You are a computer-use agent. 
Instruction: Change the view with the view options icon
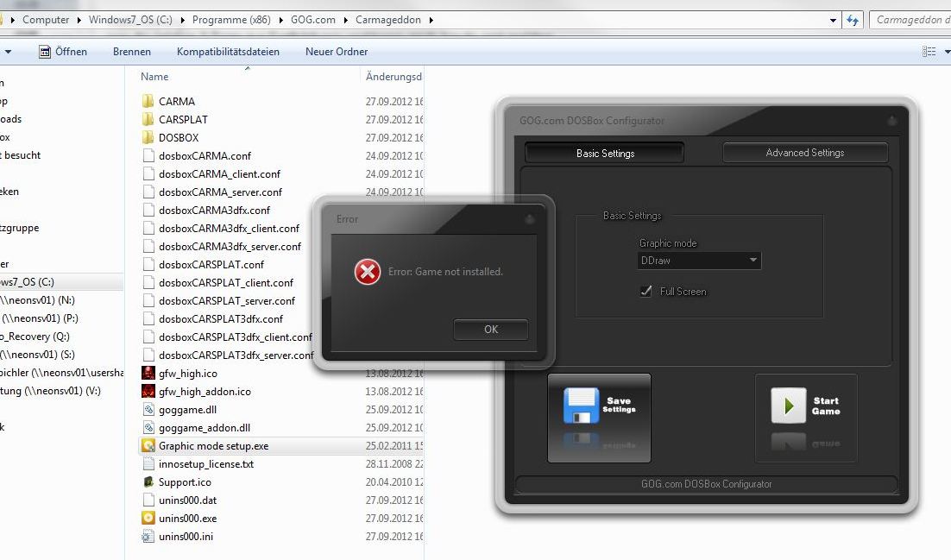pos(929,52)
